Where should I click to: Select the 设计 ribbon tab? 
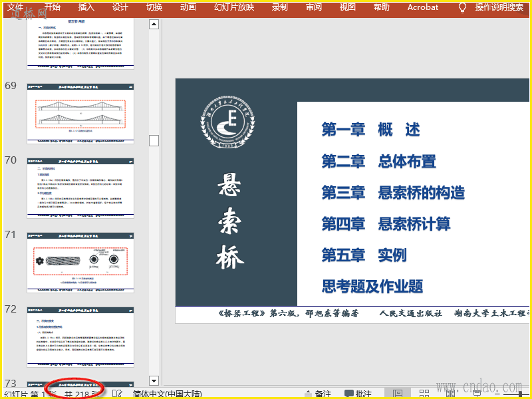[120, 7]
